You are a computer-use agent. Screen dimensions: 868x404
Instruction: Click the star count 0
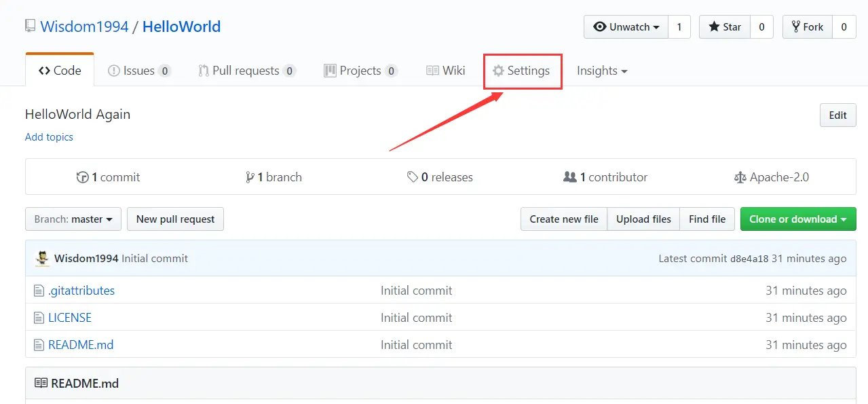pyautogui.click(x=761, y=27)
